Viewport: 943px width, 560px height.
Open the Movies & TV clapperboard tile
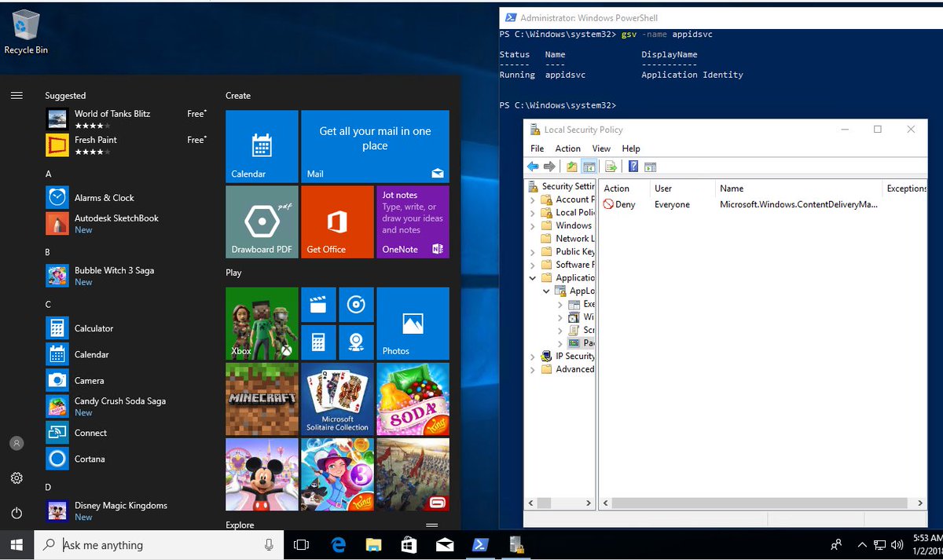[318, 305]
